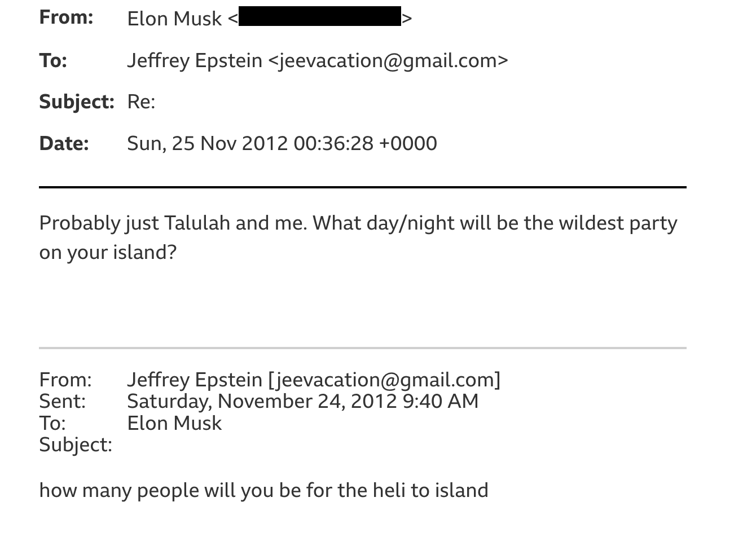Click the quoted message's empty "Subject:" label
This screenshot has width=756, height=537.
pyautogui.click(x=76, y=444)
